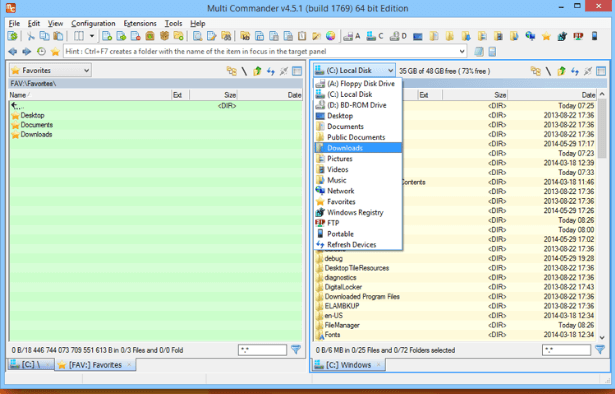The height and width of the screenshot is (394, 615).
Task: Click right panel up-folder green arrow
Action: click(x=561, y=71)
